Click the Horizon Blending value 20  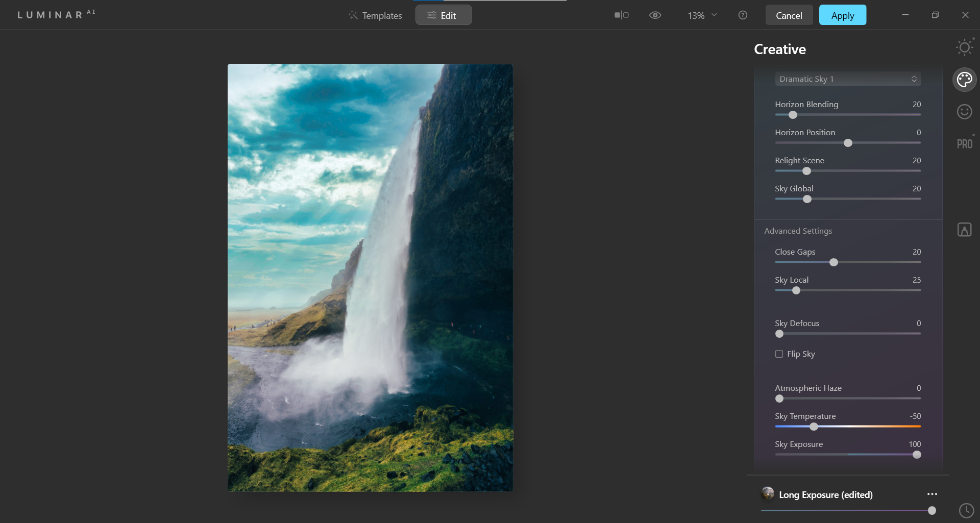pyautogui.click(x=917, y=104)
